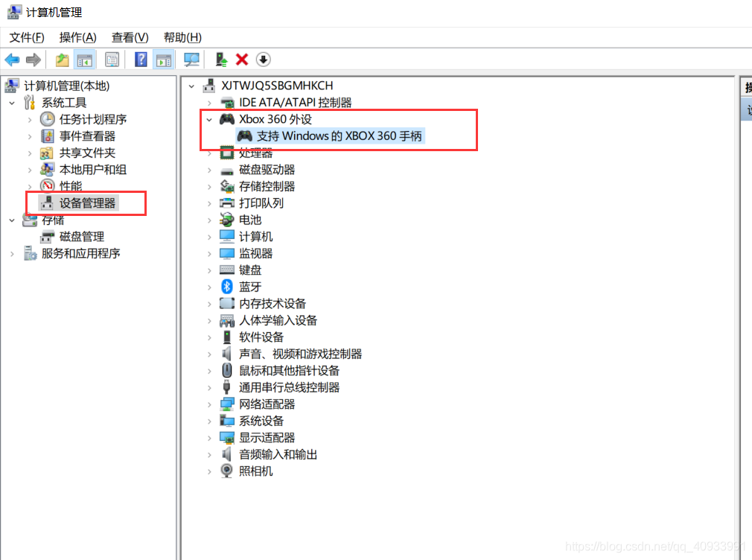Screen dimensions: 752x560
Task: Select the 音频输入和输出 category label
Action: click(x=278, y=454)
